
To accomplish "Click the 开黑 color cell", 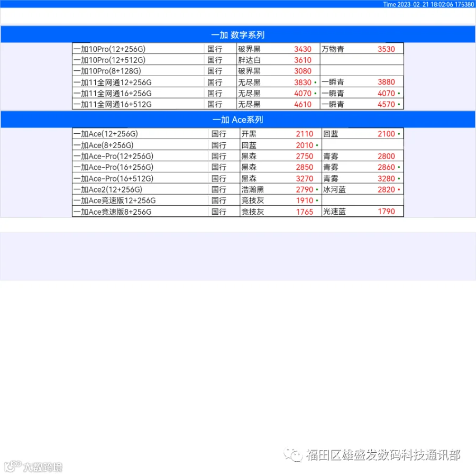I will (x=249, y=134).
